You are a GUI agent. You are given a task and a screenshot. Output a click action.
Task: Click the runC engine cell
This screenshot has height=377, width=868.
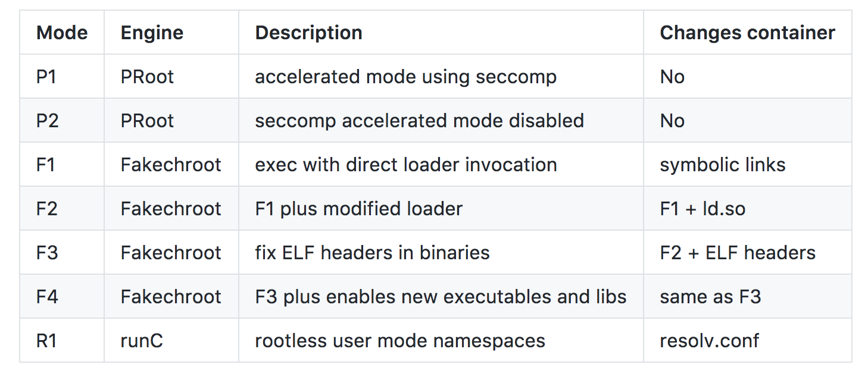[x=142, y=341]
